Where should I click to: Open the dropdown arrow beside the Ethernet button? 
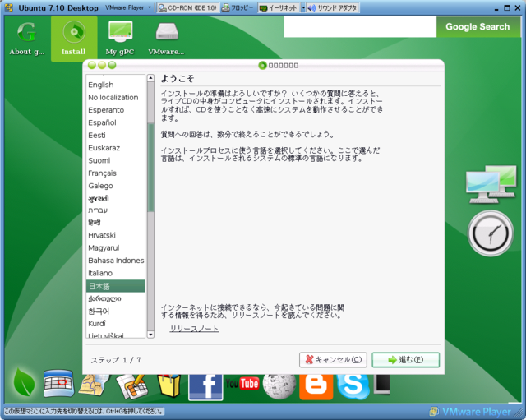303,7
